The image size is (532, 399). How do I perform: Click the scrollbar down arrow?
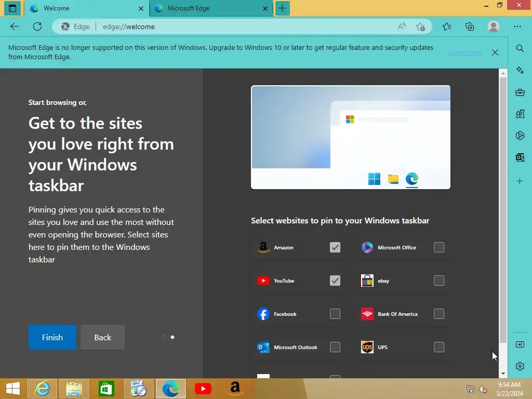tap(503, 374)
